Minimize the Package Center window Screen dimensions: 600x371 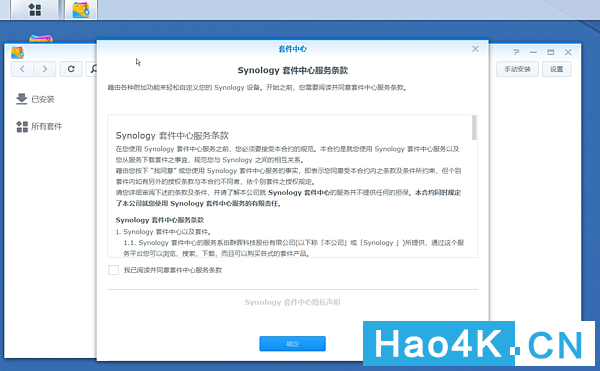(533, 52)
